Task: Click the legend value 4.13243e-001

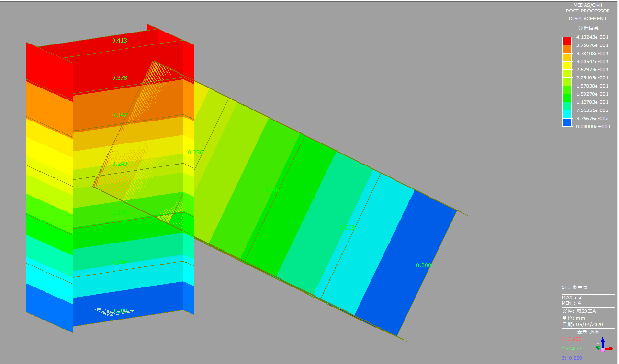Action: [593, 37]
